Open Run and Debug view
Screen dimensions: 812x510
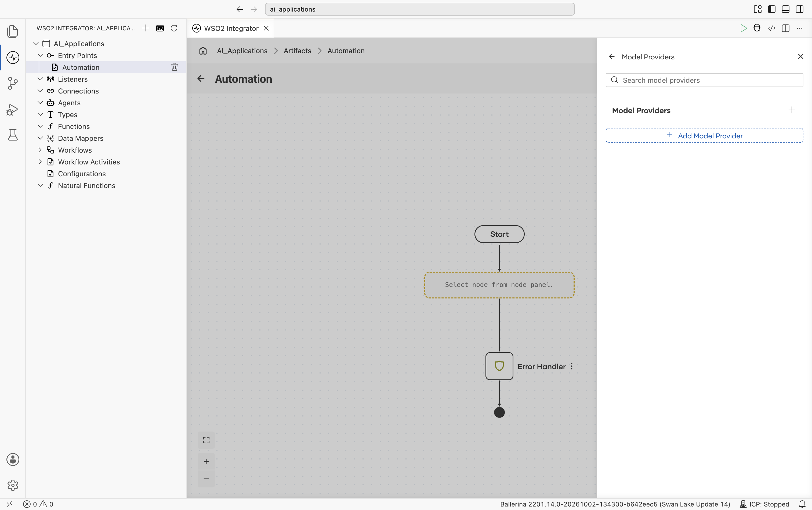tap(13, 109)
